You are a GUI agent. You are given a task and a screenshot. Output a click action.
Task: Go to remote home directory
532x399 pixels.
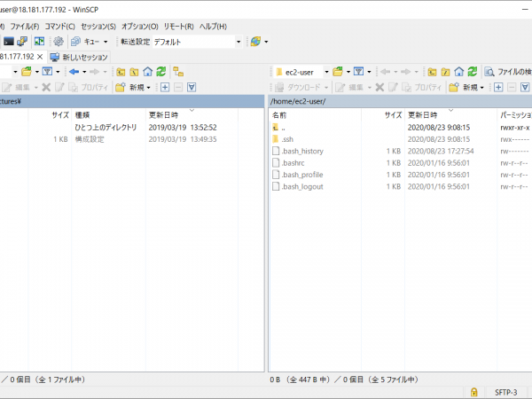[459, 72]
